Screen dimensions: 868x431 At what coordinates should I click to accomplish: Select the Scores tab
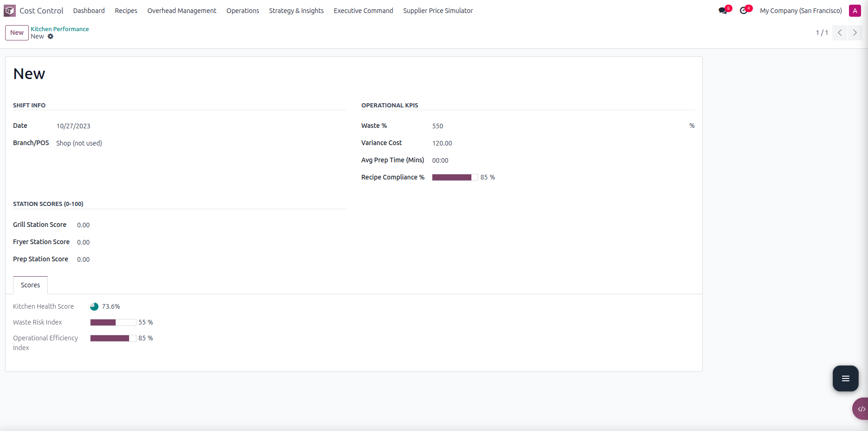(30, 285)
